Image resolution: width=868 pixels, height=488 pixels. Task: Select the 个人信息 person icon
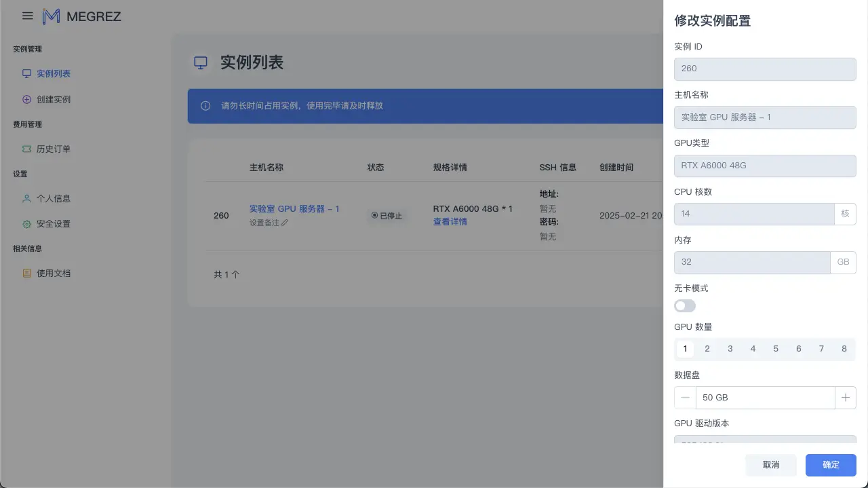[27, 198]
